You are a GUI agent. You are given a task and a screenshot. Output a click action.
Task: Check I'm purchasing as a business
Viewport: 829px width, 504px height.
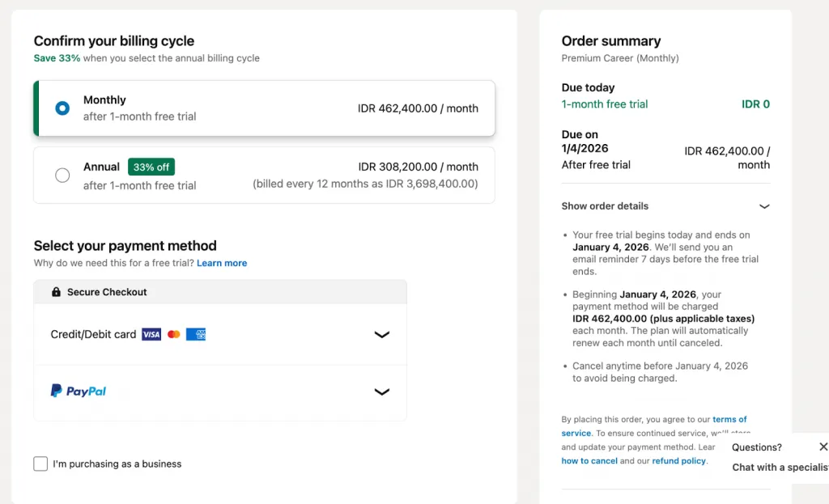[x=40, y=464]
